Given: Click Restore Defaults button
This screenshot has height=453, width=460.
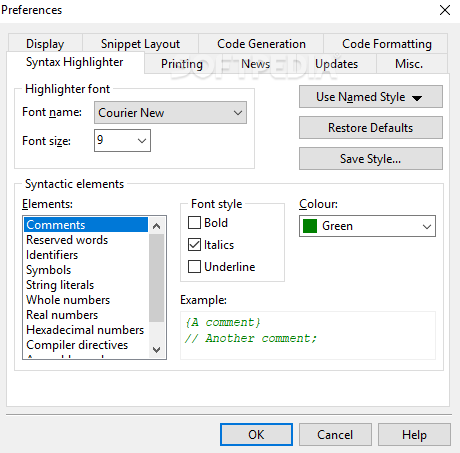Looking at the screenshot, I should (x=371, y=128).
